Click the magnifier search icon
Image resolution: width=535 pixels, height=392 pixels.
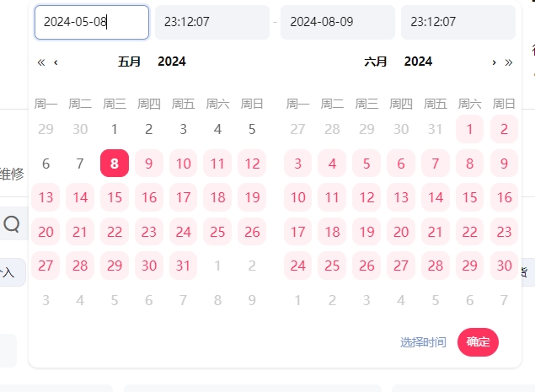12,224
